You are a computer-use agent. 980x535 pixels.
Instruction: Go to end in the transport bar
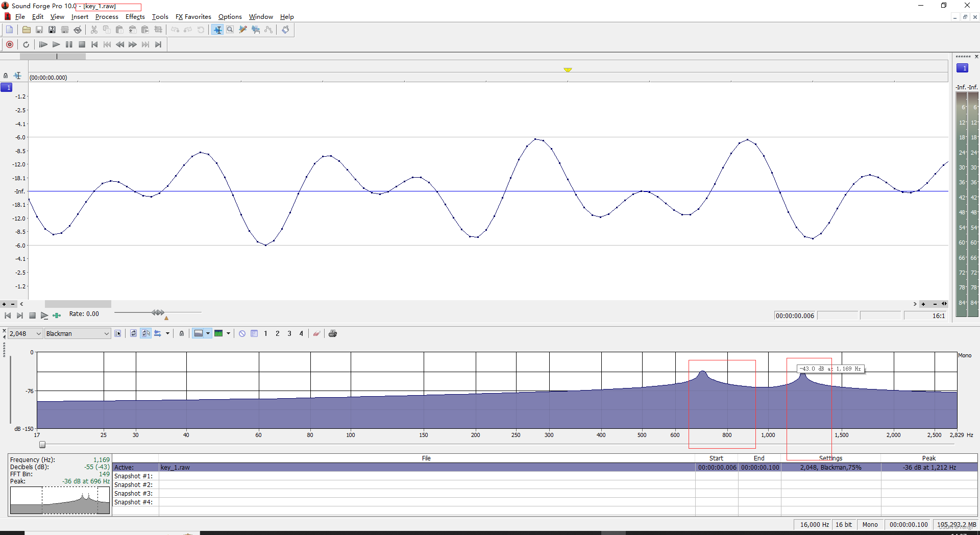point(158,44)
